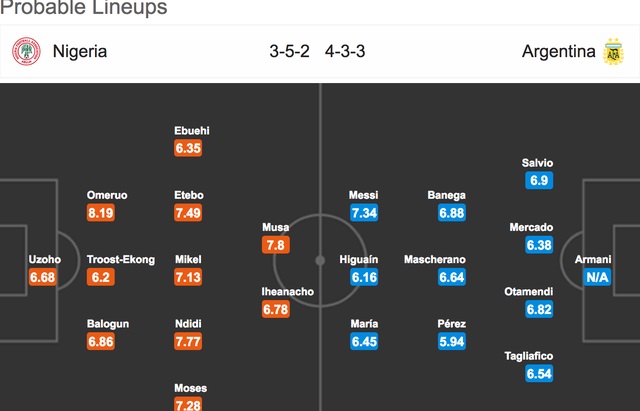Open player Troost-Ekong's name label
The width and height of the screenshot is (640, 411).
point(121,260)
